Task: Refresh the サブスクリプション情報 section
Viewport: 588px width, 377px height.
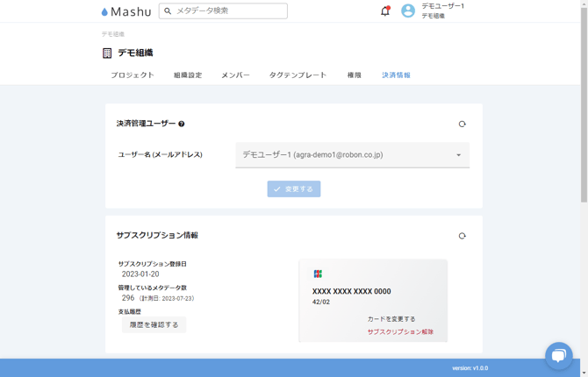Action: pyautogui.click(x=462, y=236)
